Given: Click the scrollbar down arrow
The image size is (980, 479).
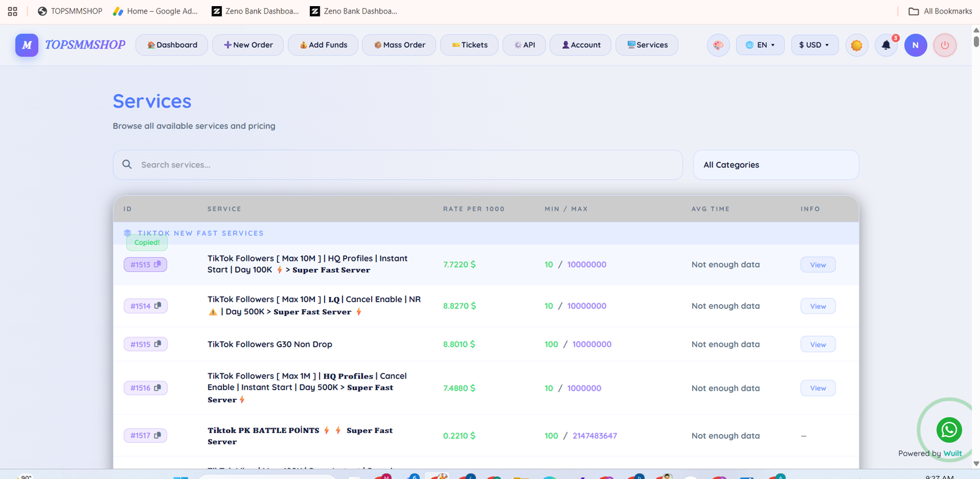Looking at the screenshot, I should 976,464.
